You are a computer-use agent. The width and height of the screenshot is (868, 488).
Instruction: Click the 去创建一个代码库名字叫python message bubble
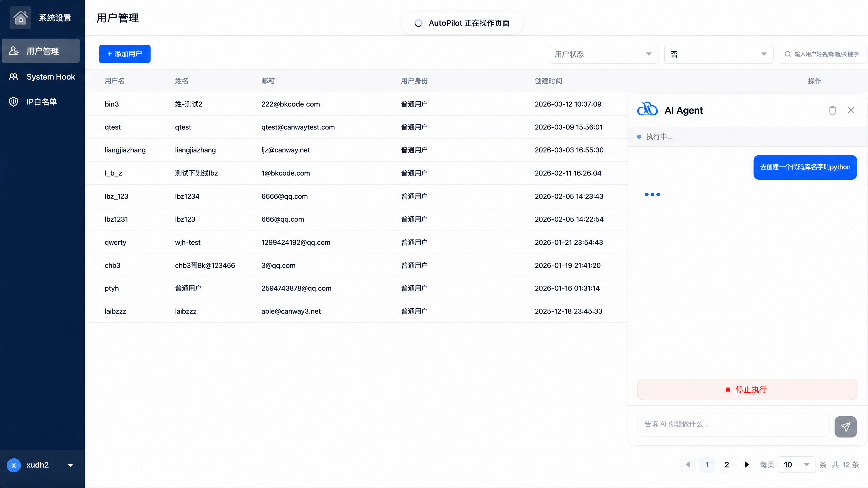click(805, 167)
